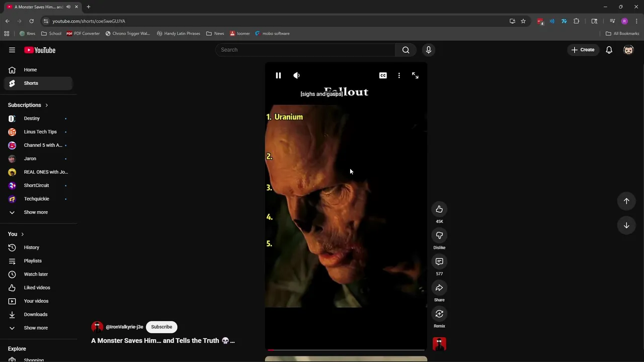This screenshot has width=644, height=362.
Task: Open the Chrome three-dot menu
Action: pyautogui.click(x=636, y=21)
